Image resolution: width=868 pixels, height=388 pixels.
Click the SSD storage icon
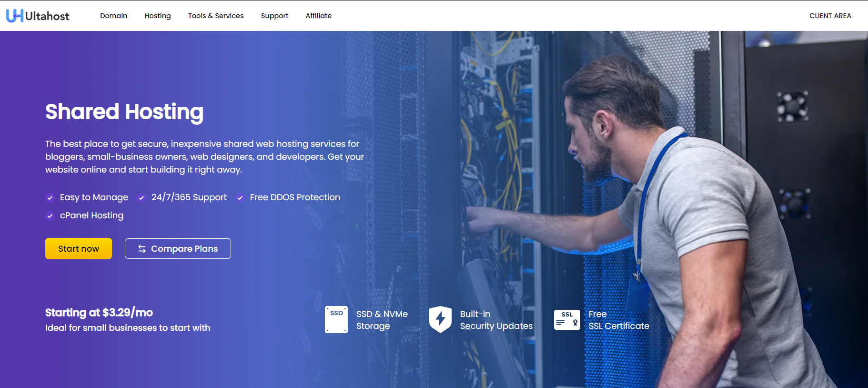click(x=336, y=319)
